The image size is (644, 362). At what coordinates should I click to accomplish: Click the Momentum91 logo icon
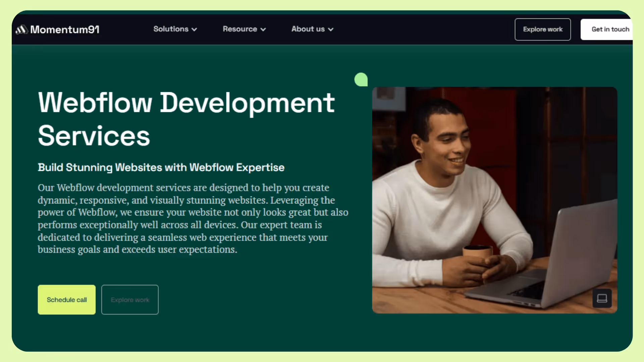click(21, 29)
